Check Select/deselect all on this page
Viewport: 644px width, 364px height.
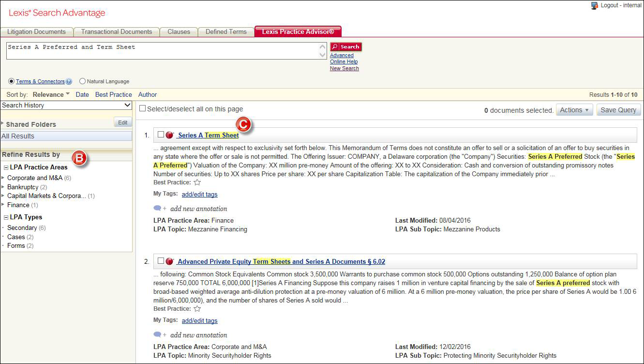click(x=142, y=108)
